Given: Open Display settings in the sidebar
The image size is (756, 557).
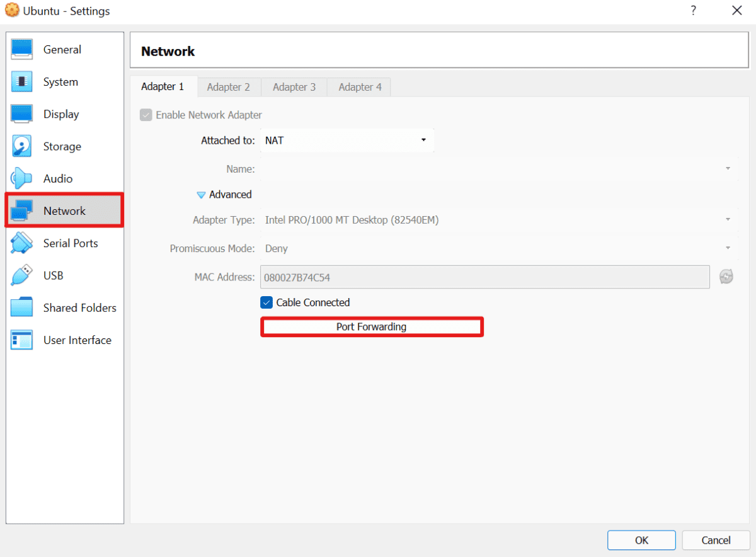Looking at the screenshot, I should pyautogui.click(x=61, y=114).
